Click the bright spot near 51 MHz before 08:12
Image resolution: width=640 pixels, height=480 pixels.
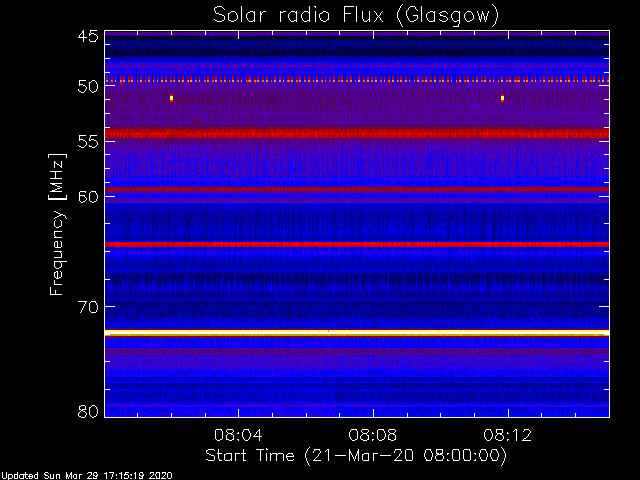pos(502,98)
